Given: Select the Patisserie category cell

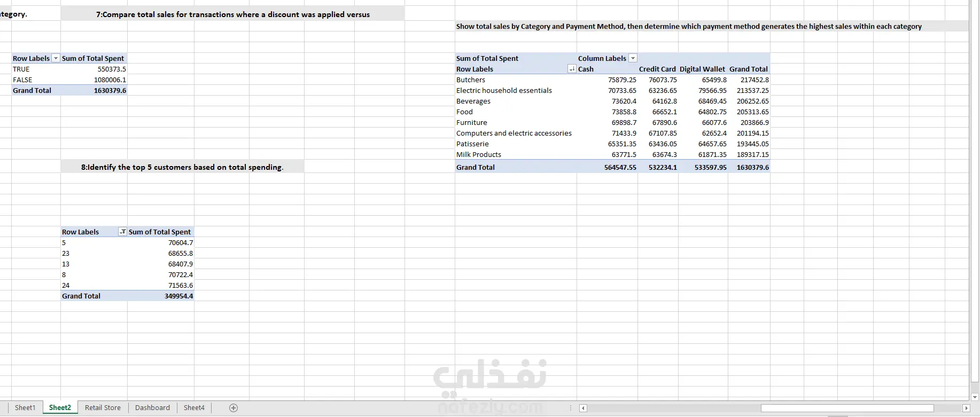Looking at the screenshot, I should point(516,144).
